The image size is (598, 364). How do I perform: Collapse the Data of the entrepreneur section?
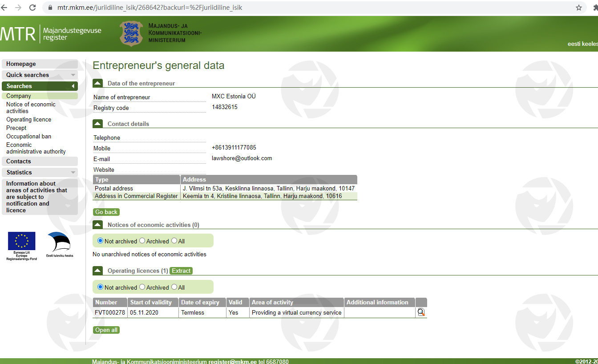[97, 83]
